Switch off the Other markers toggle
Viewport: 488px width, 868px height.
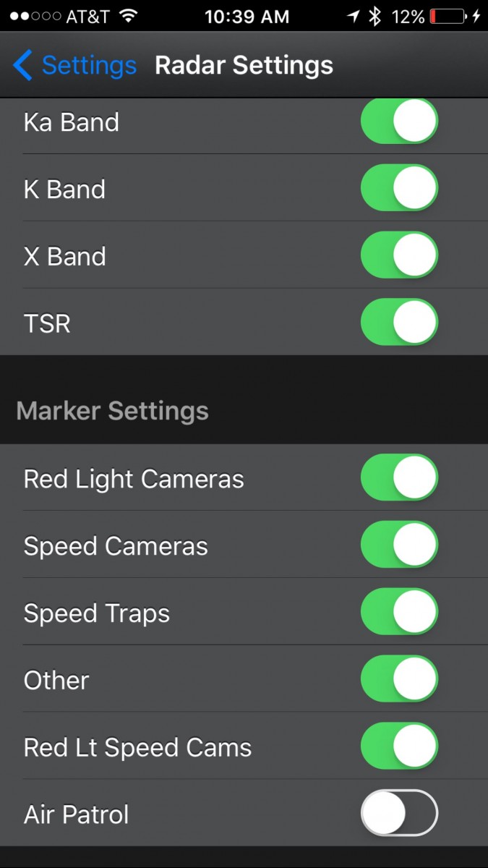click(399, 679)
